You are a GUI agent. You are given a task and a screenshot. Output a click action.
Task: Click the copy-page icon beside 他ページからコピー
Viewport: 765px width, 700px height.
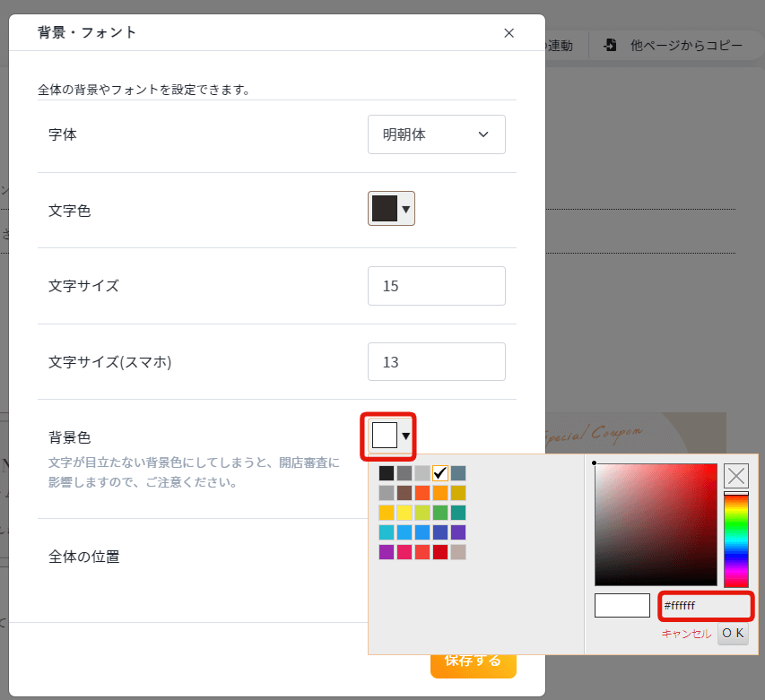(610, 45)
